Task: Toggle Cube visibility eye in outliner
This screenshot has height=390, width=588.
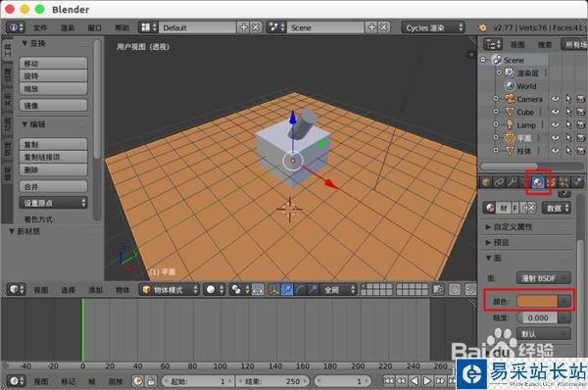Action: click(556, 112)
